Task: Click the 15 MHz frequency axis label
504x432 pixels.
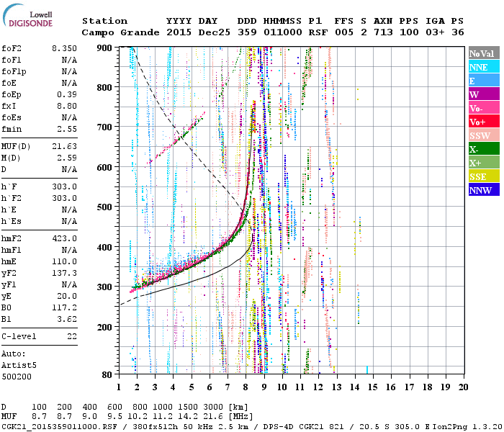Action: point(373,387)
